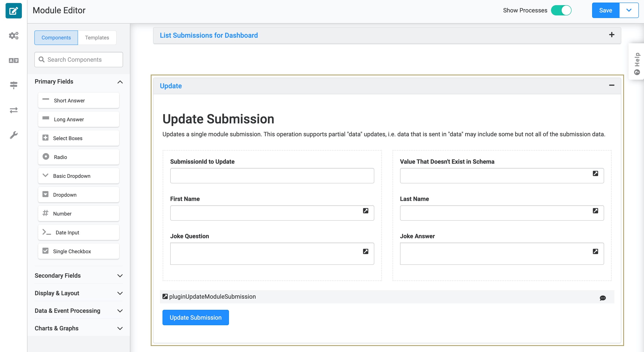644x352 pixels.
Task: Click the Search Components field
Action: [x=78, y=60]
